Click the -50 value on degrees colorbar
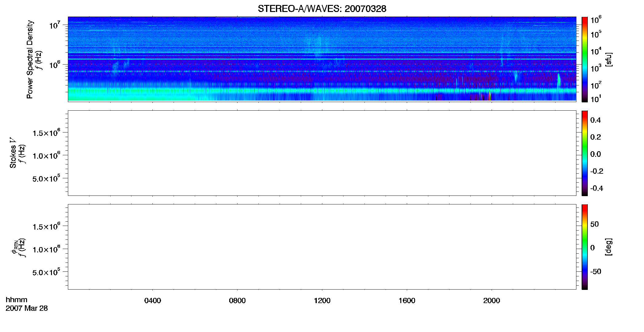This screenshot has height=332, width=644. (596, 272)
